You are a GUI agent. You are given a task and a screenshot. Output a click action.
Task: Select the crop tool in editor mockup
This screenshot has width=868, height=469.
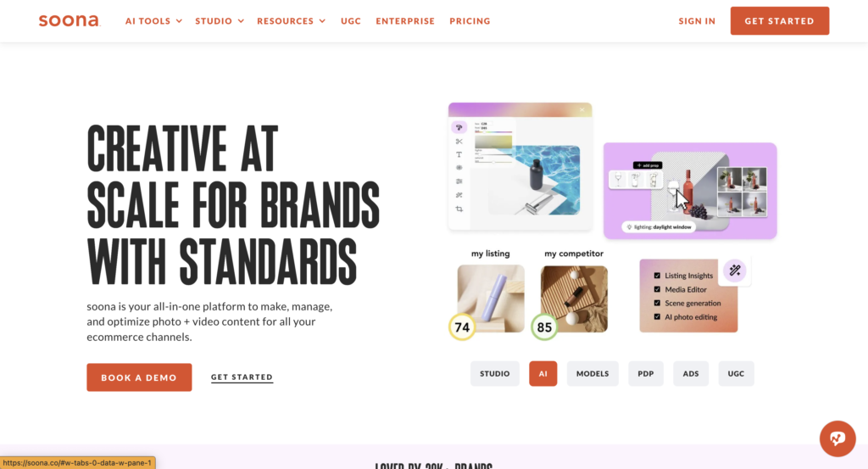(x=459, y=209)
